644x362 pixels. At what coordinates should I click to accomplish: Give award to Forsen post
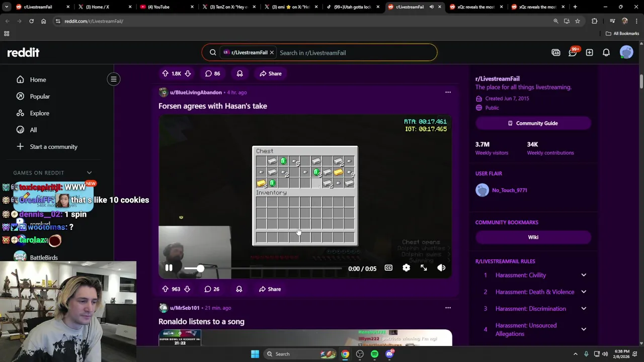[239, 289]
